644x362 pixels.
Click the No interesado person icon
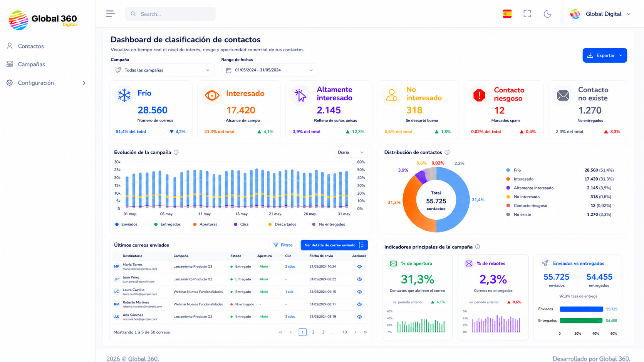(392, 95)
